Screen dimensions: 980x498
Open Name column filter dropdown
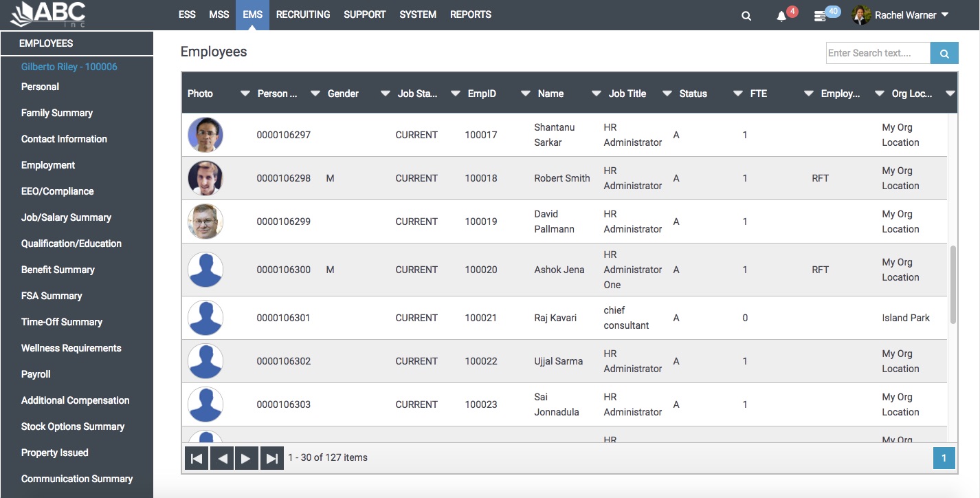pyautogui.click(x=596, y=94)
